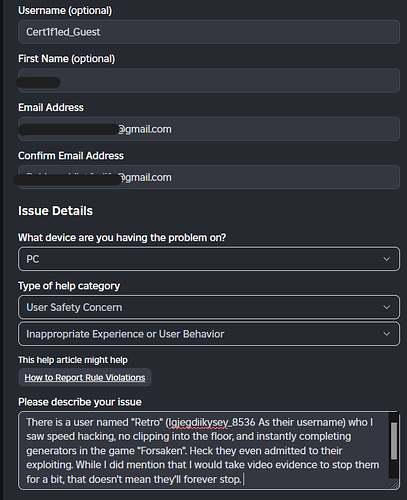Click the What device question label
The image size is (407, 500).
pos(122,238)
